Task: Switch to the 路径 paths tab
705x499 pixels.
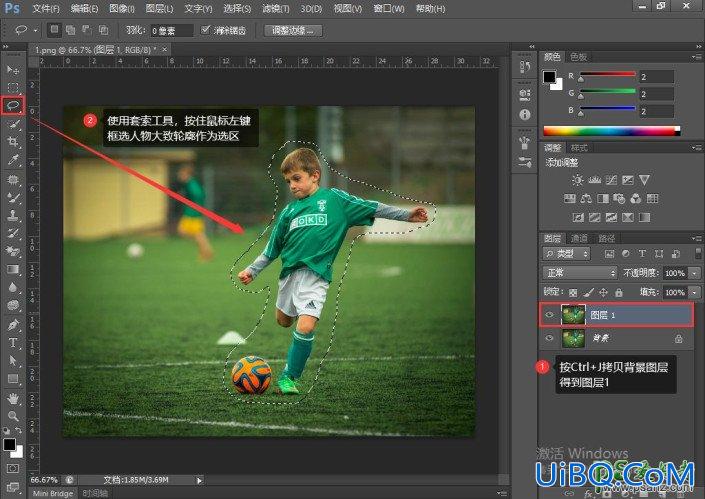Action: [606, 238]
